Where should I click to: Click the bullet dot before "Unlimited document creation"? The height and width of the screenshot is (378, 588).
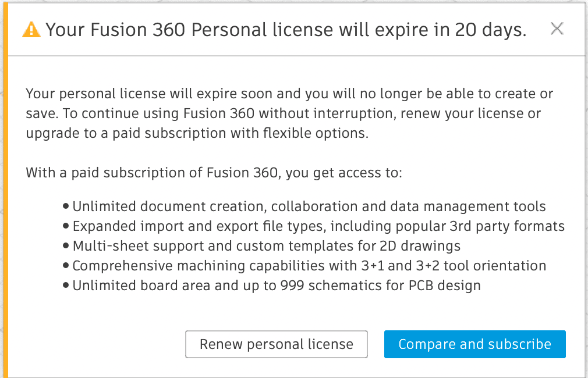tap(66, 206)
